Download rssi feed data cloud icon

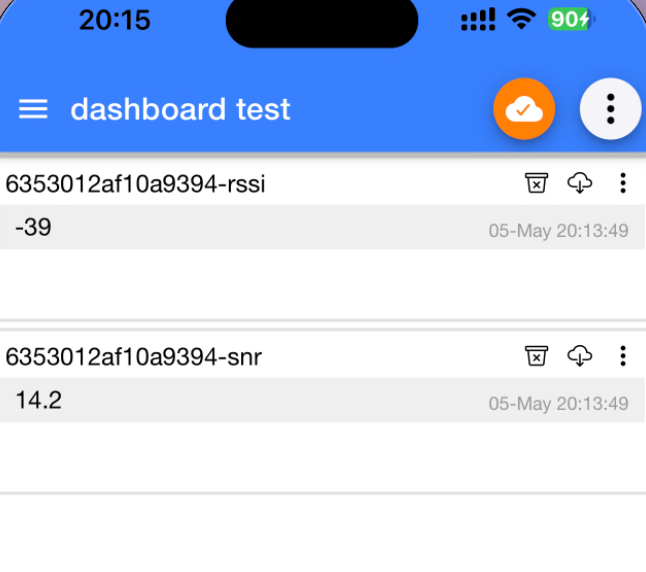point(580,183)
